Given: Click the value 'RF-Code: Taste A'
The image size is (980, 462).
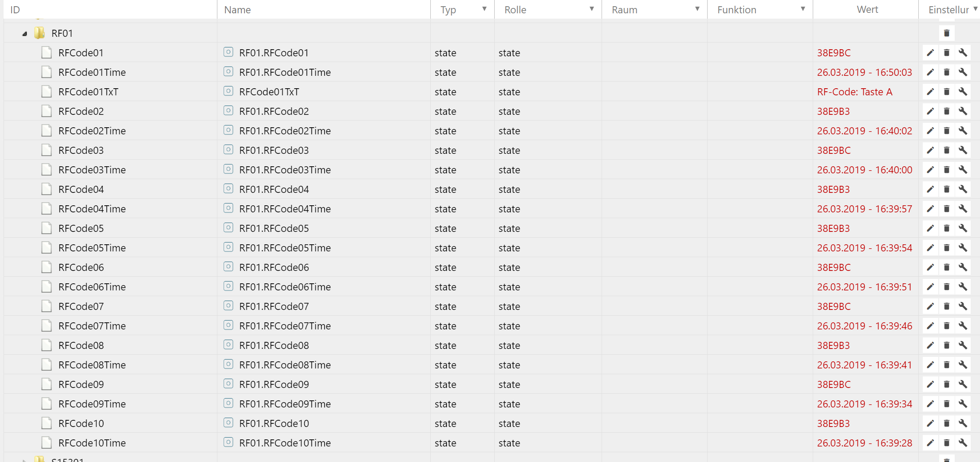Looking at the screenshot, I should 854,92.
